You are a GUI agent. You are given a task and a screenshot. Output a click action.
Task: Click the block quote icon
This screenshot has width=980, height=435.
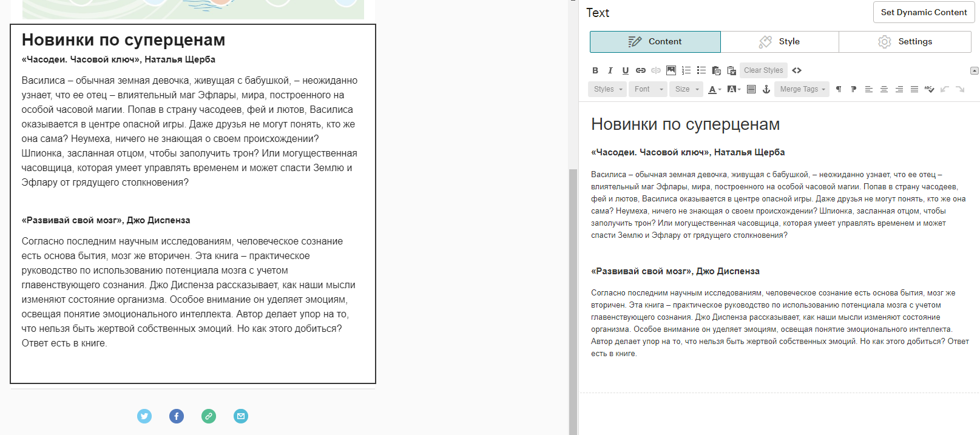[751, 89]
